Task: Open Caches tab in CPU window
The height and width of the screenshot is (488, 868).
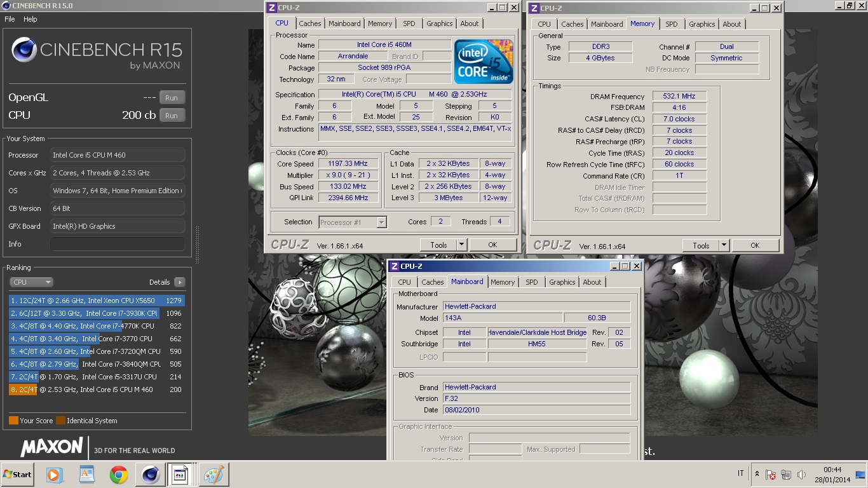Action: (x=310, y=24)
